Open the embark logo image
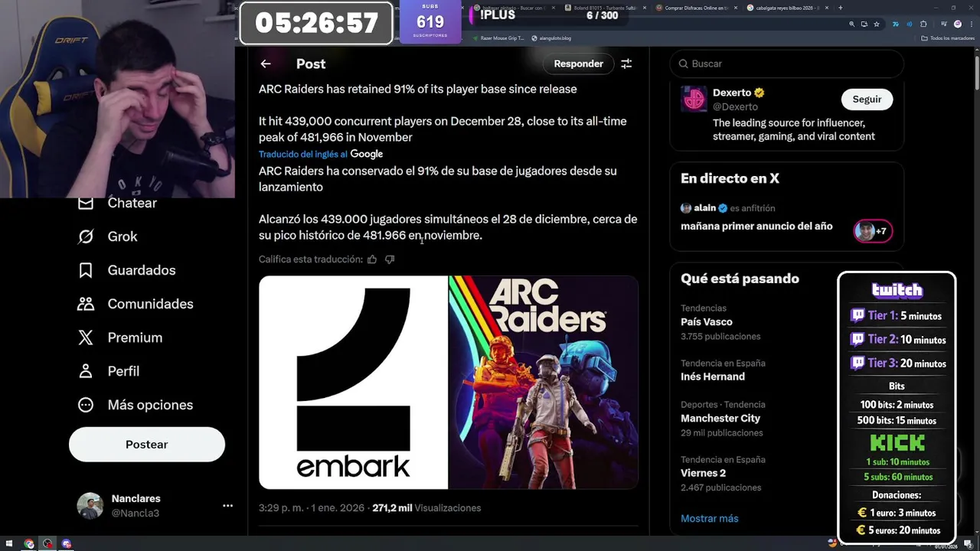This screenshot has width=980, height=551. [353, 383]
